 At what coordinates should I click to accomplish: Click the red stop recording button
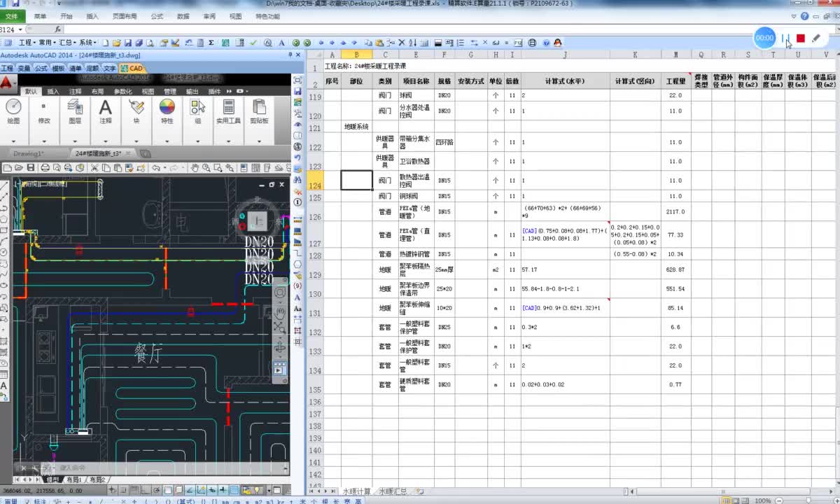tap(801, 38)
